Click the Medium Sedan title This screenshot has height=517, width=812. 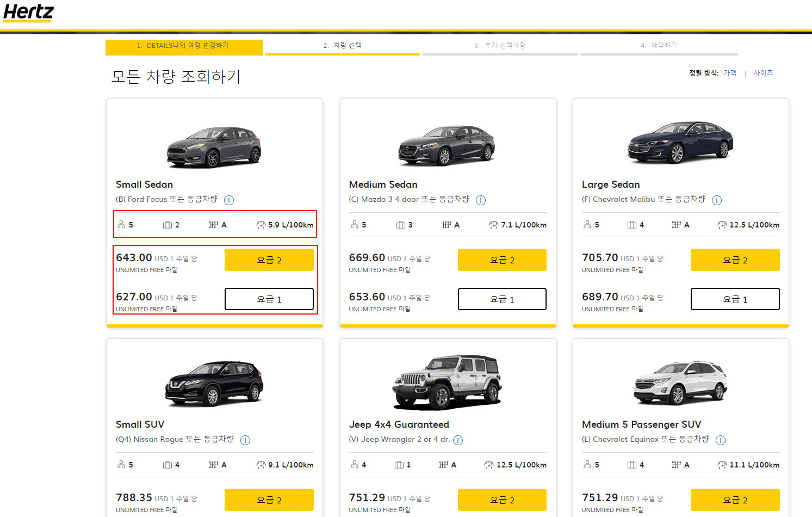click(383, 184)
